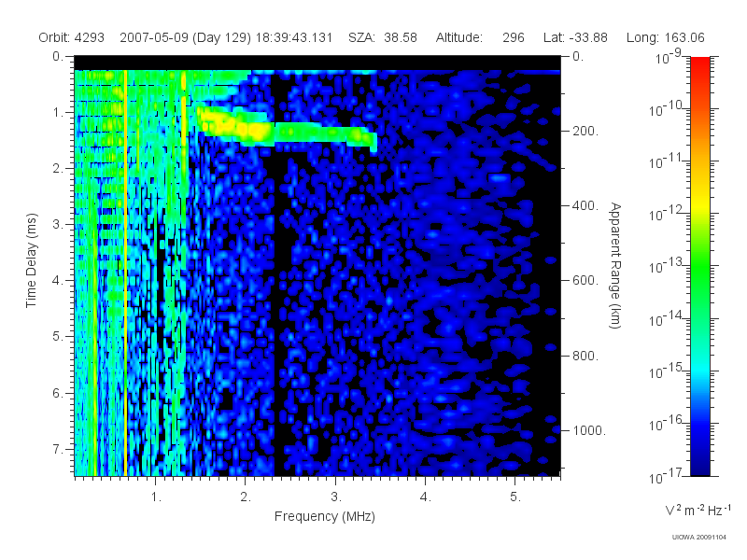Click the Apparent Range (km) axis label
The height and width of the screenshot is (560, 747).
coord(615,265)
